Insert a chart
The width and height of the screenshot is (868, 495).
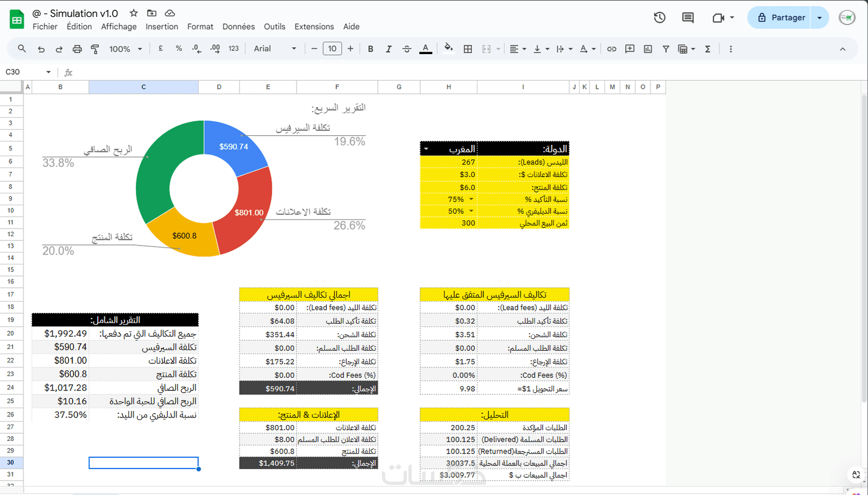(648, 49)
